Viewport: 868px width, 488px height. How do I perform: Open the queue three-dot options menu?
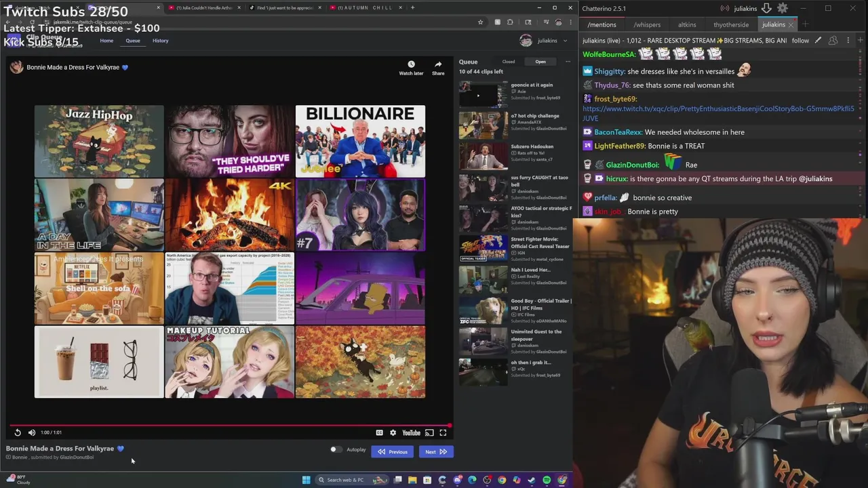click(568, 62)
